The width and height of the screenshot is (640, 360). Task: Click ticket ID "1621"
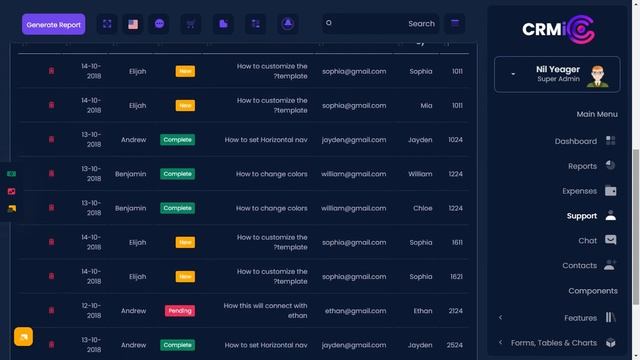456,276
